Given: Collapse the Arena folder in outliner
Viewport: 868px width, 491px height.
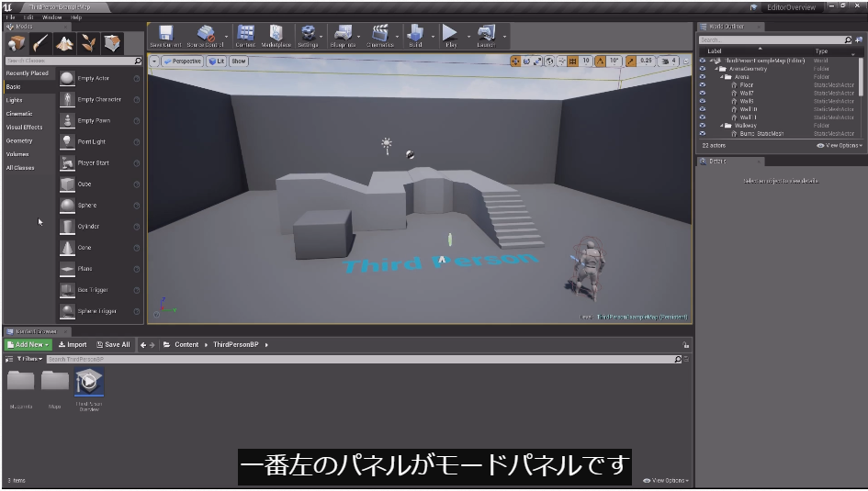Looking at the screenshot, I should point(722,77).
